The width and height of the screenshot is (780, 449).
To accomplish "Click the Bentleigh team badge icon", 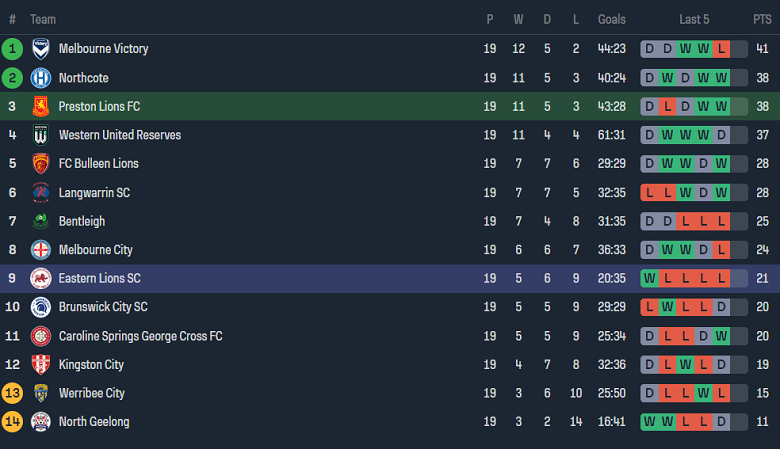I will 41,221.
